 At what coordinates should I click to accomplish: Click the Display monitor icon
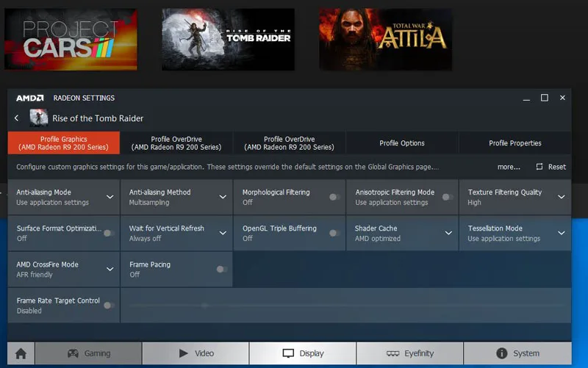289,353
